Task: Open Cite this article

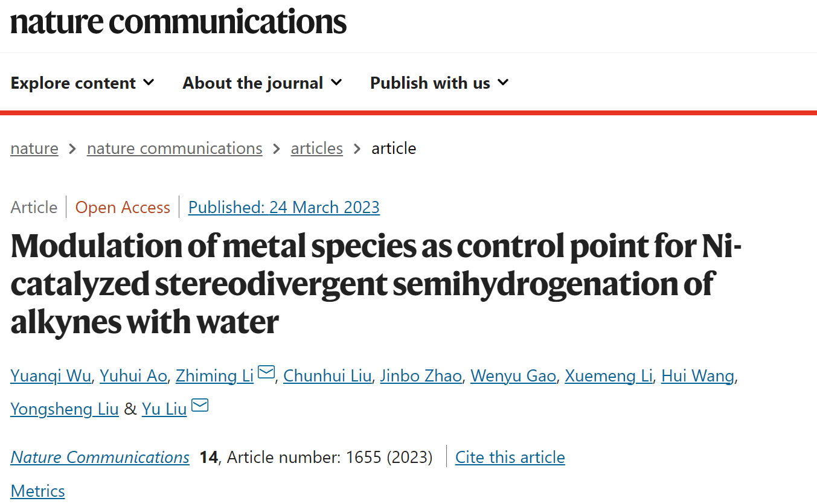Action: click(x=510, y=458)
